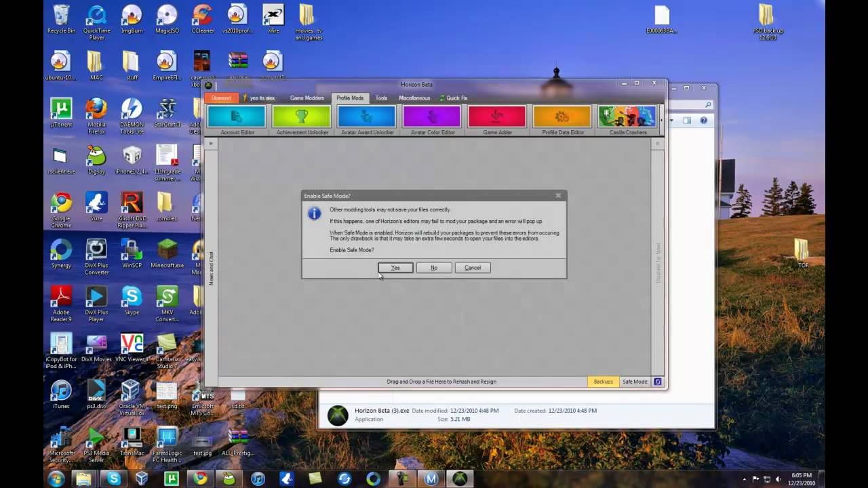
Task: Select the Minecraft.exe desktop icon
Action: [167, 253]
